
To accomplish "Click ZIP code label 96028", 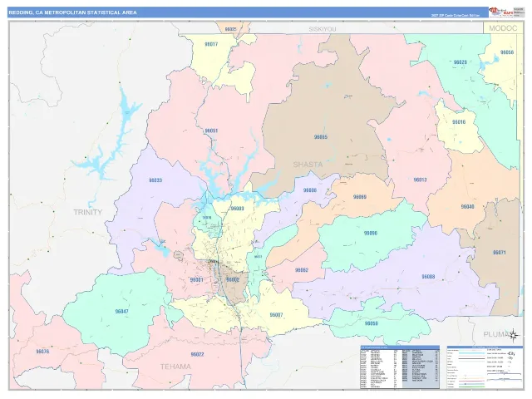I will 460,62.
